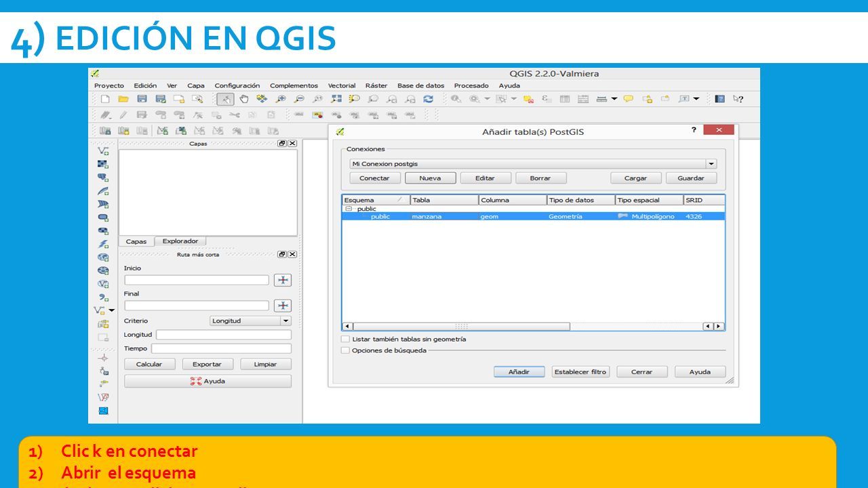
Task: Open the Help contents book icon
Action: tap(719, 99)
